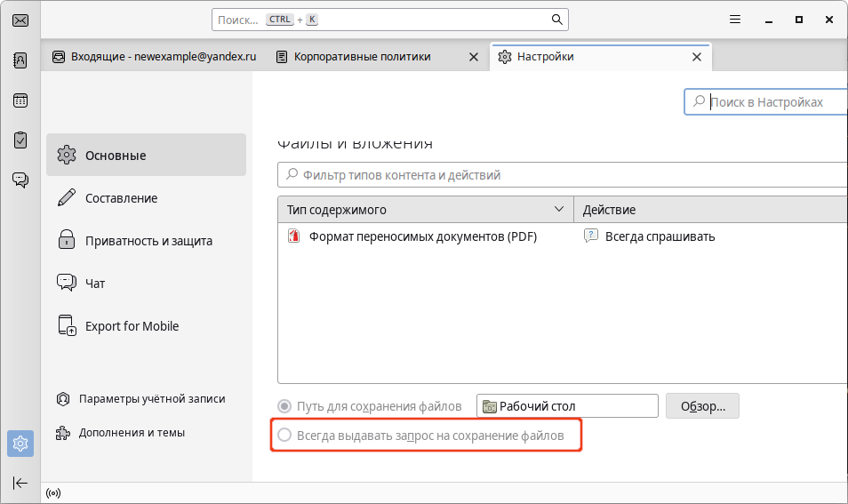Select 'Всегда выдавать запрос на сохранение файлов'

[x=284, y=436]
